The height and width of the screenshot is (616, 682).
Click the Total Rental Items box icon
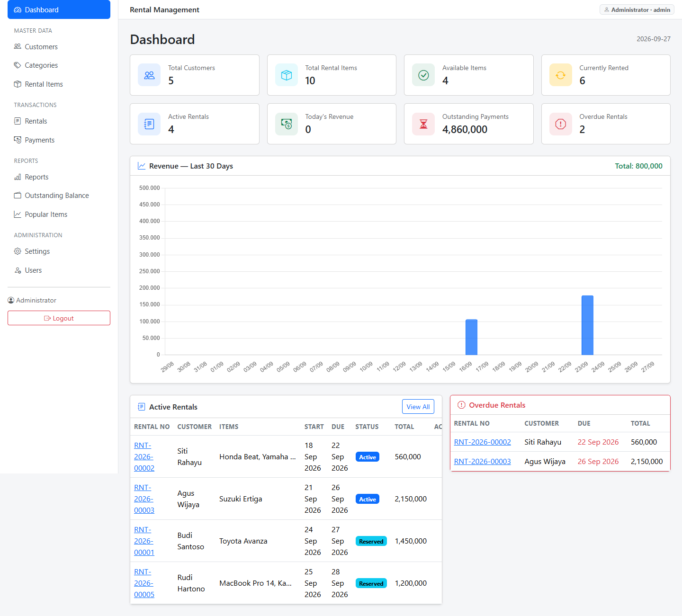click(287, 75)
